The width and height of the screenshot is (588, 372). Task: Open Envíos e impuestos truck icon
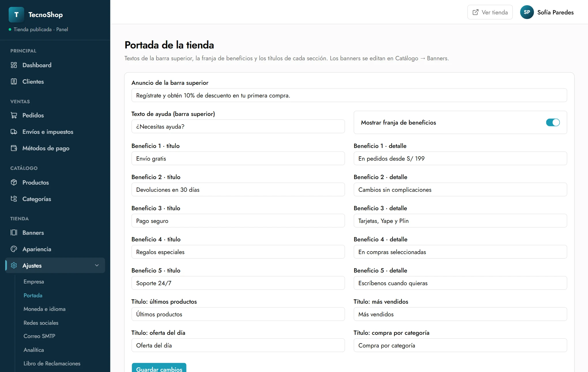pos(14,132)
